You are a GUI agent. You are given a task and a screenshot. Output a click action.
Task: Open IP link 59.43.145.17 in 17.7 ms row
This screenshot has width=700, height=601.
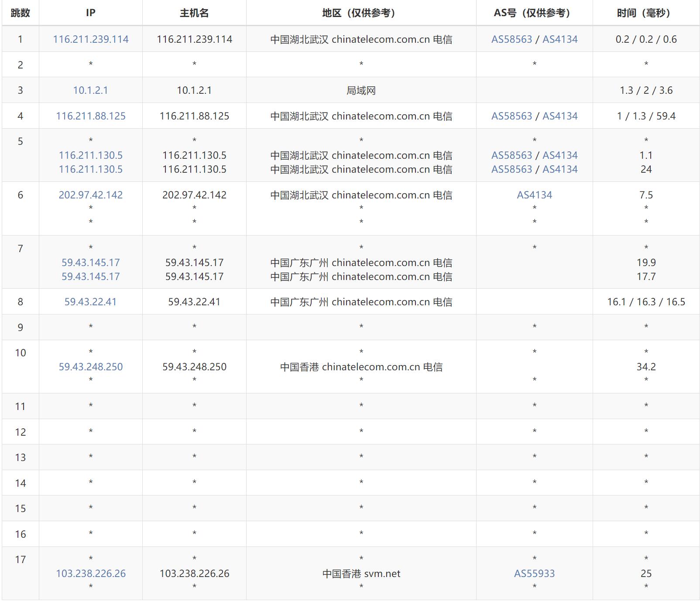pos(91,277)
